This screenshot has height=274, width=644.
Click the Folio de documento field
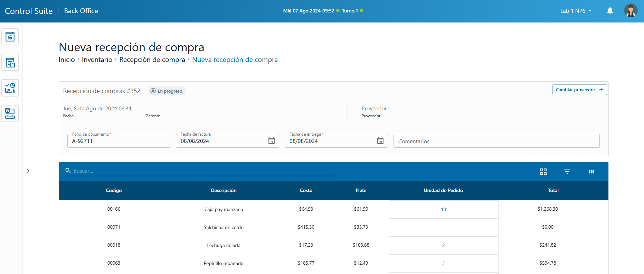tap(119, 141)
